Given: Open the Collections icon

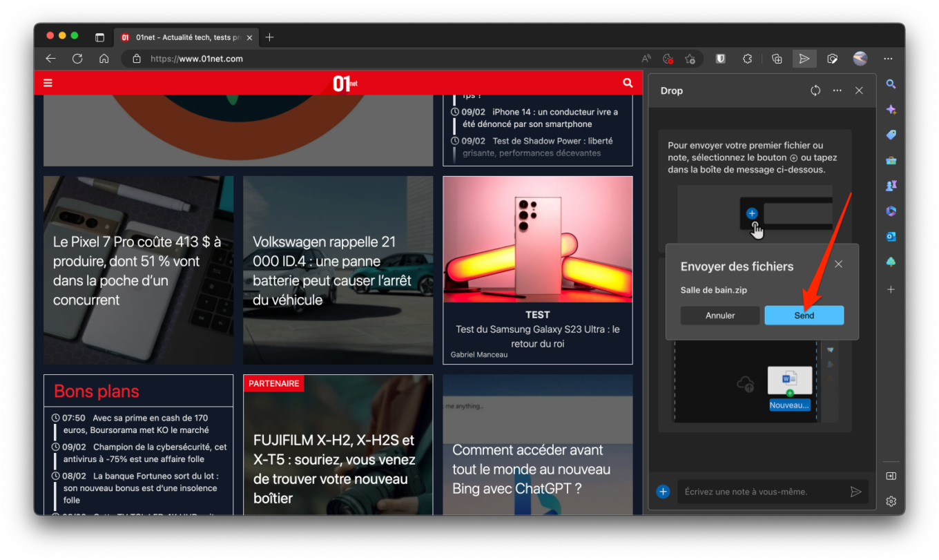Looking at the screenshot, I should [777, 59].
